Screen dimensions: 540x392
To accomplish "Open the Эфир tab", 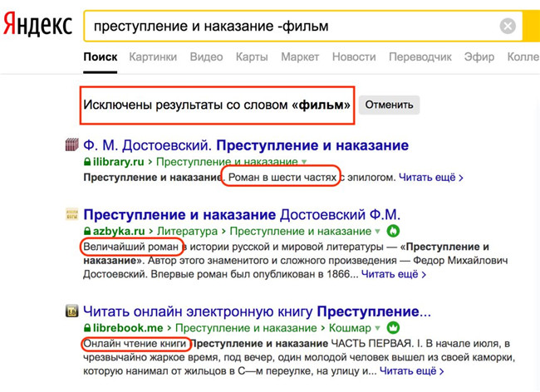I will pyautogui.click(x=479, y=56).
